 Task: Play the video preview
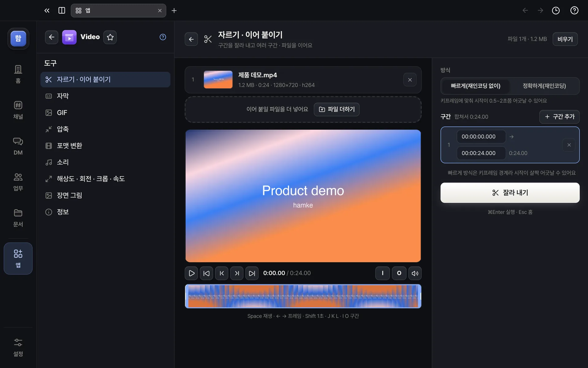tap(191, 273)
